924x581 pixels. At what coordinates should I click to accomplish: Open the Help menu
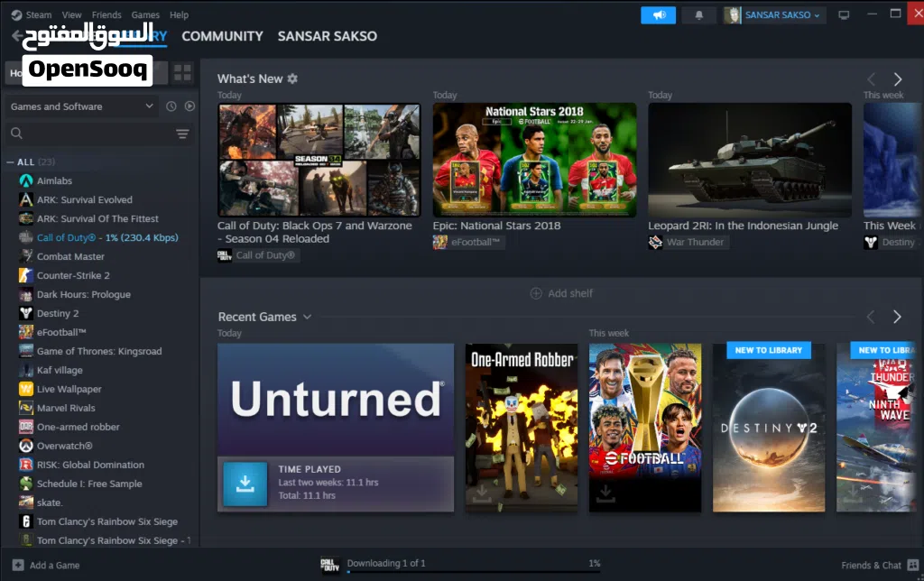click(180, 15)
